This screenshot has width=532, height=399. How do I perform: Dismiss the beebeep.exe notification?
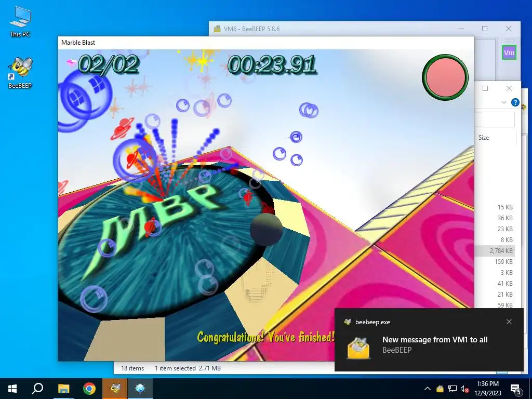(x=509, y=322)
